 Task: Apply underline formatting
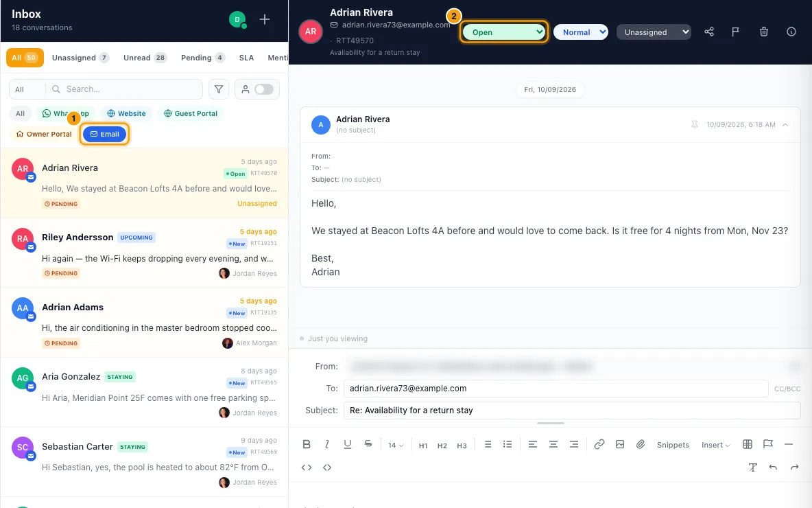(x=348, y=444)
